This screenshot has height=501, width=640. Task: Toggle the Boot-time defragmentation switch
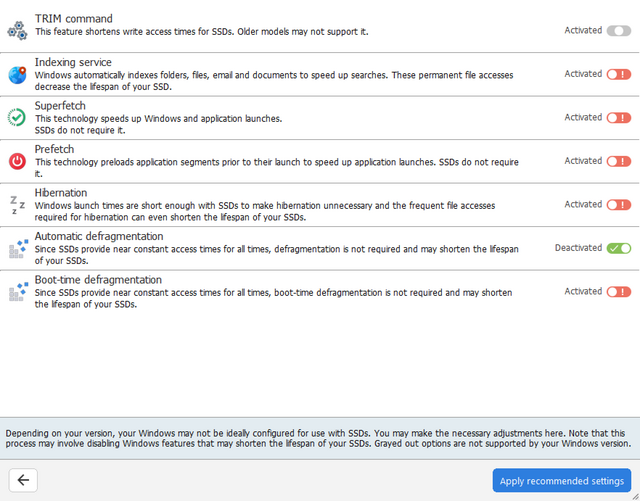618,291
